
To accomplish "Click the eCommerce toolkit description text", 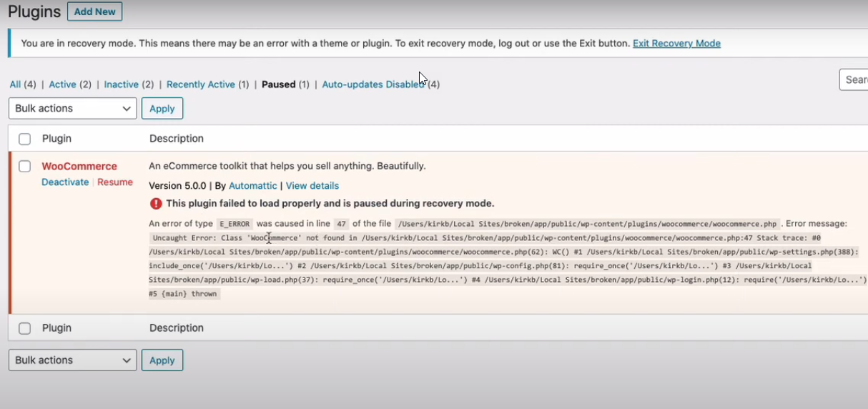I will (287, 166).
